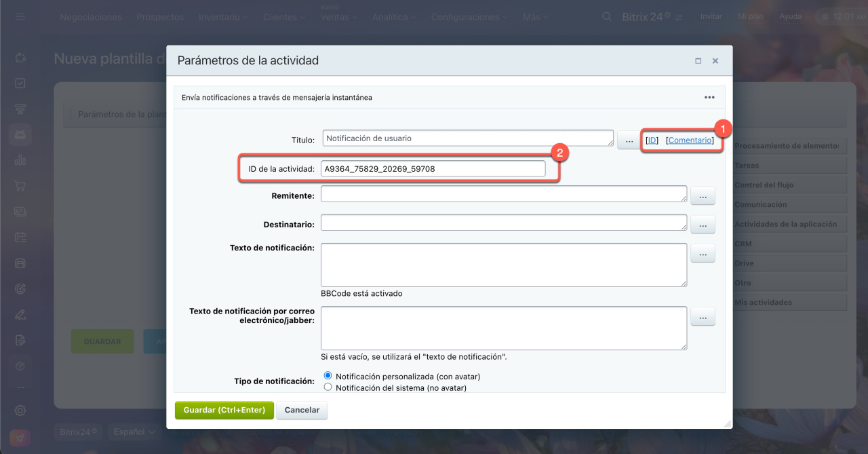This screenshot has width=868, height=454.
Task: Click the ID link next to Título
Action: coord(652,140)
